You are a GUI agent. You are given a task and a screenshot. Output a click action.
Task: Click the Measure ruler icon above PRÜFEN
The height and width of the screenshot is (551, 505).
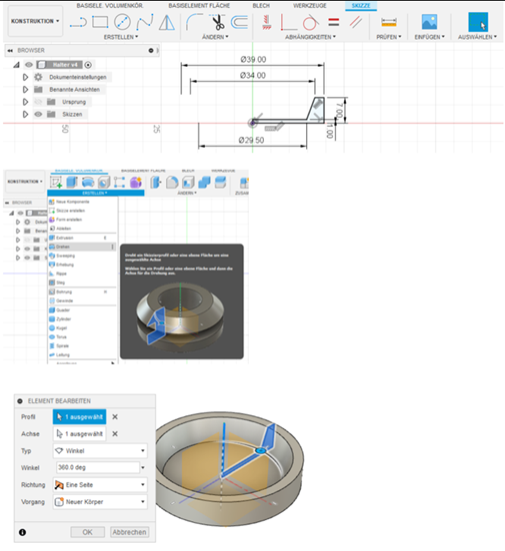click(x=389, y=22)
